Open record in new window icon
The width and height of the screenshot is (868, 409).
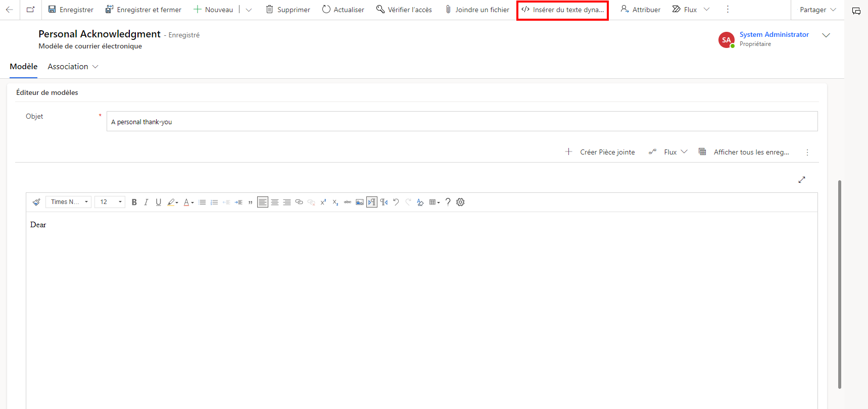31,10
